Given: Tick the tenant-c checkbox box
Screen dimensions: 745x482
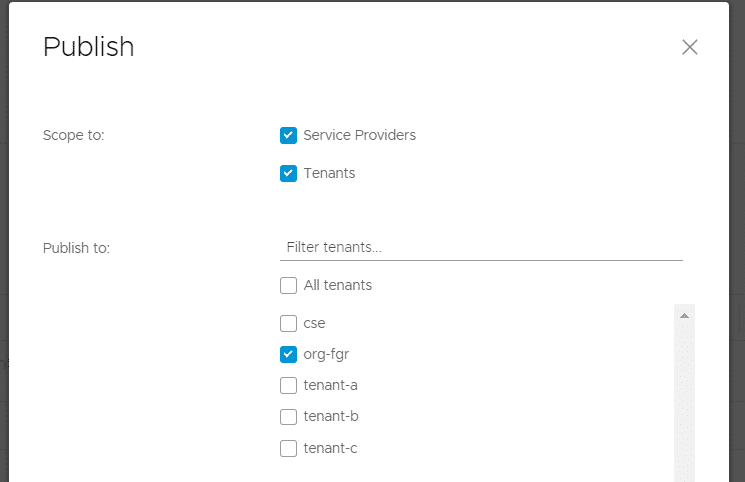Looking at the screenshot, I should point(288,448).
